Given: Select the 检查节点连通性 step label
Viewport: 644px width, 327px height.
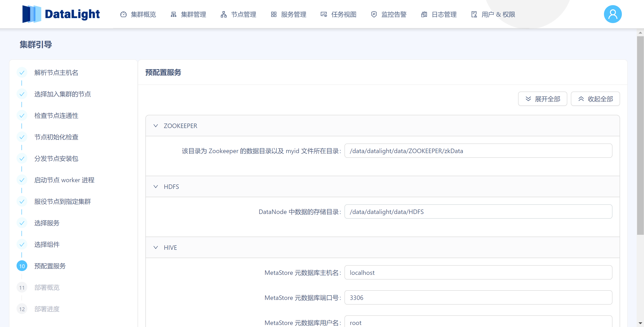Looking at the screenshot, I should click(x=56, y=116).
